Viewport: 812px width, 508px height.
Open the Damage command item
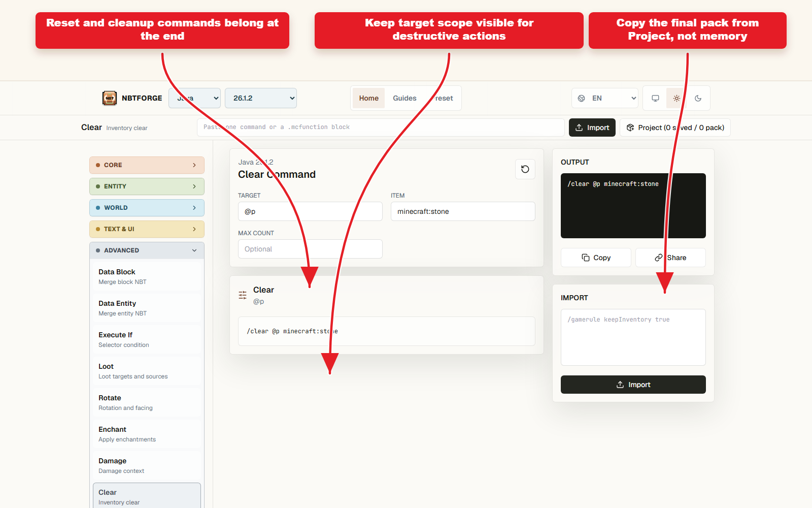click(147, 465)
